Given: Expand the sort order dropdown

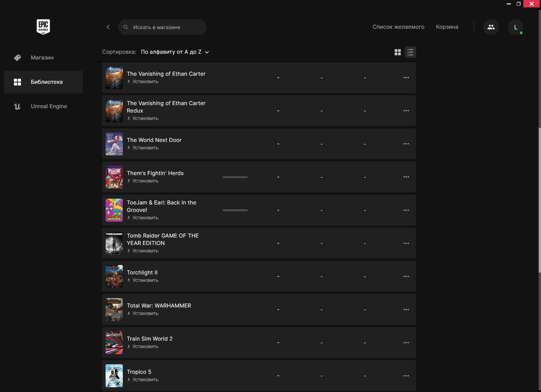Looking at the screenshot, I should point(175,52).
